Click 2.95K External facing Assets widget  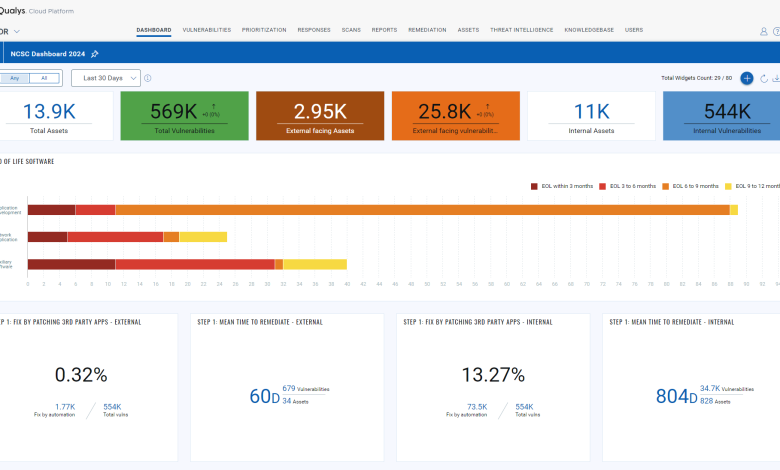320,116
